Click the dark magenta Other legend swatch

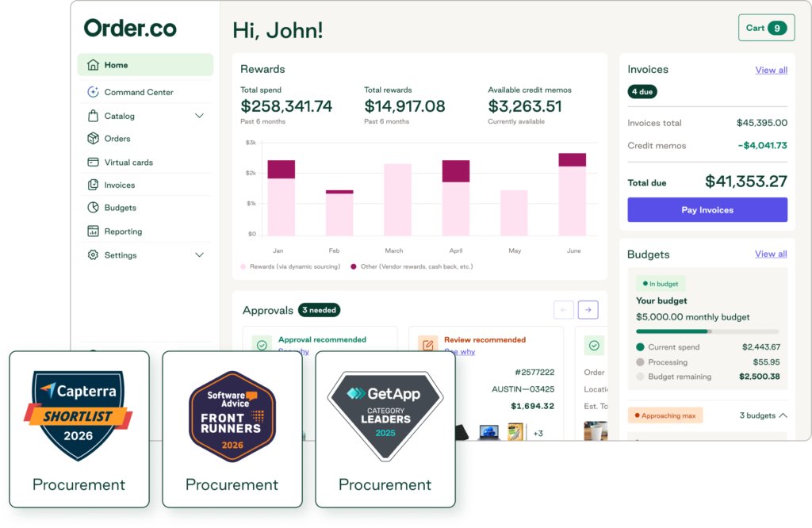tap(354, 266)
